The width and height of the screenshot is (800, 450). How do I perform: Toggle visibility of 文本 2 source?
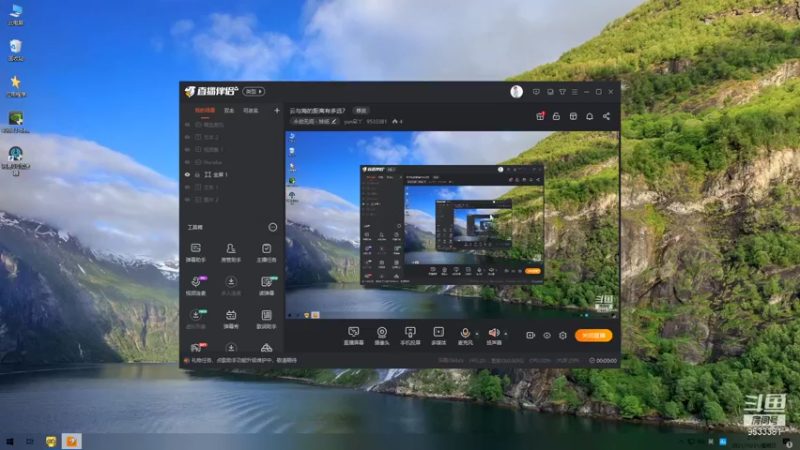pyautogui.click(x=187, y=137)
